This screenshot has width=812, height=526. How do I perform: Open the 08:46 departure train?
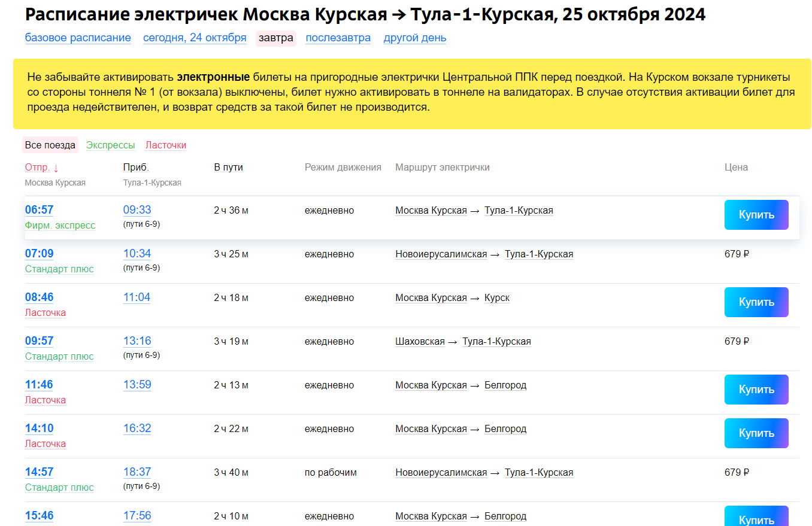(40, 297)
